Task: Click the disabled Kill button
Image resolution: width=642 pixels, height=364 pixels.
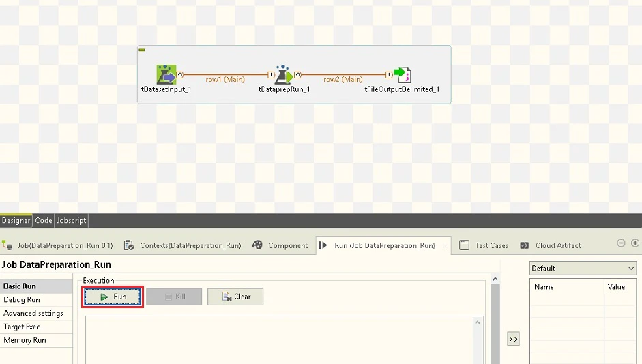Action: click(174, 297)
